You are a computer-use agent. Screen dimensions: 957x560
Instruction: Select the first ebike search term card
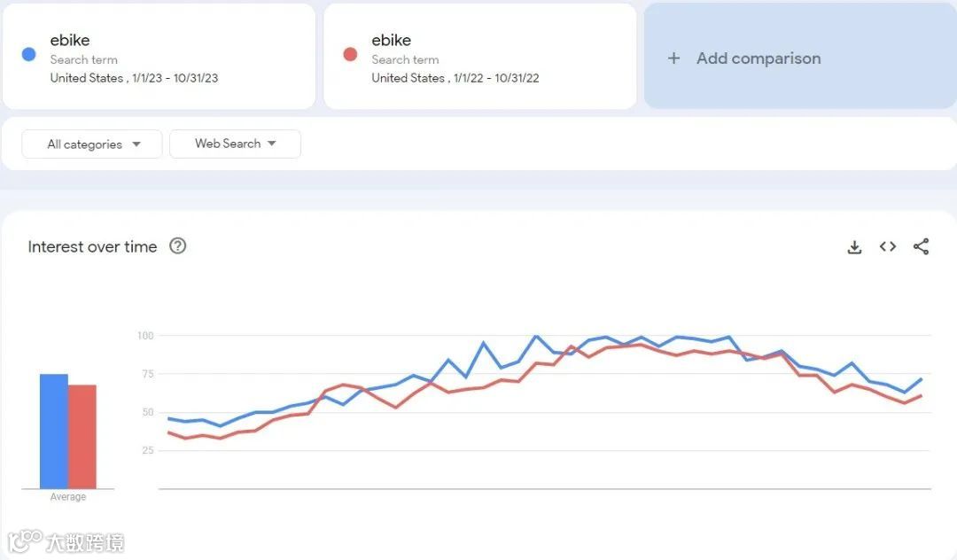pyautogui.click(x=159, y=56)
